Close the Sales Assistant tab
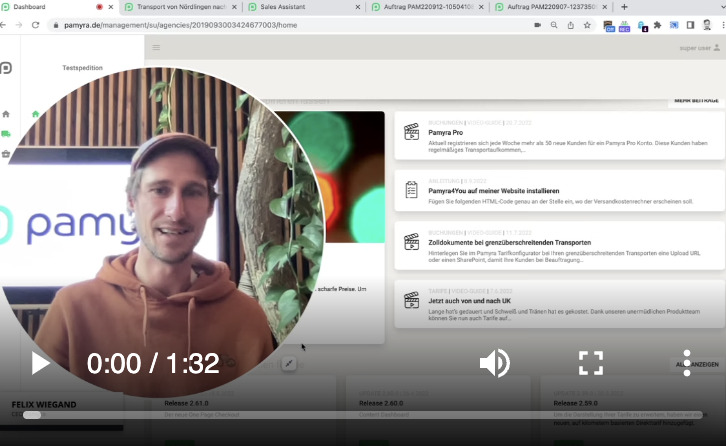The height and width of the screenshot is (446, 726). pyautogui.click(x=357, y=7)
